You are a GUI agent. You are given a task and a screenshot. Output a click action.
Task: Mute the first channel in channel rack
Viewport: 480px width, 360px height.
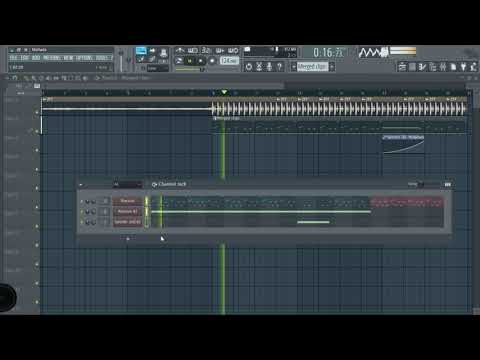(x=82, y=201)
